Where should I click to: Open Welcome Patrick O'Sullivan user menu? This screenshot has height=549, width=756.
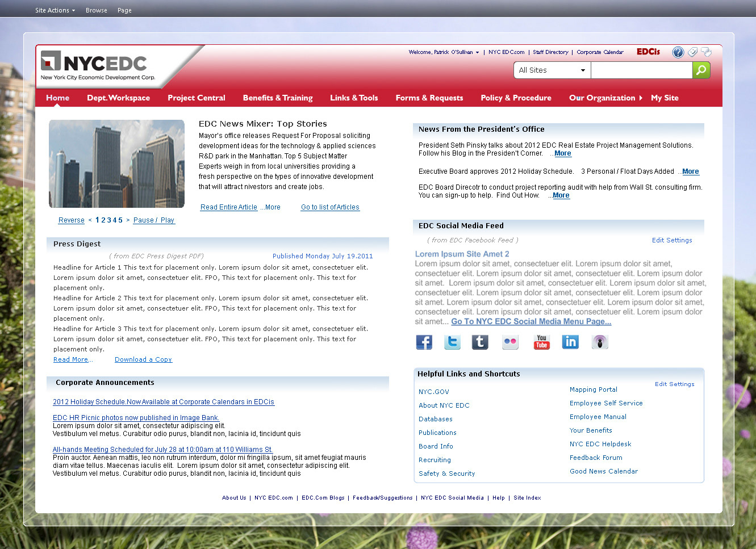coord(444,52)
